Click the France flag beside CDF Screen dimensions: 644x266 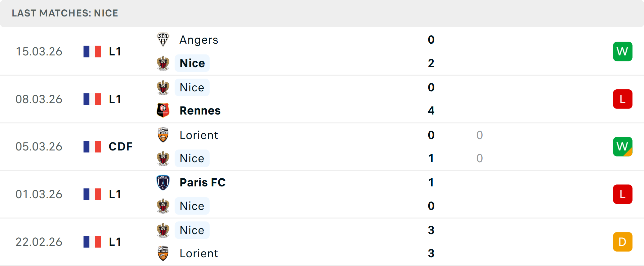point(92,147)
